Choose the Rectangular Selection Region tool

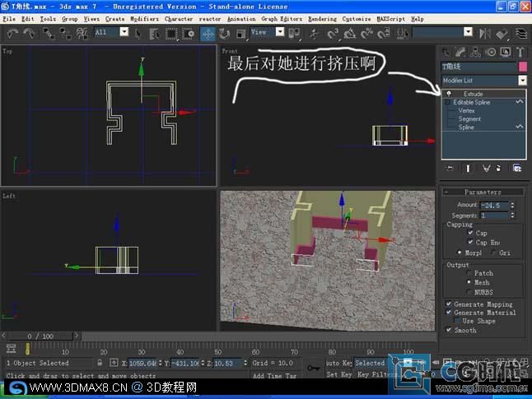[171, 33]
